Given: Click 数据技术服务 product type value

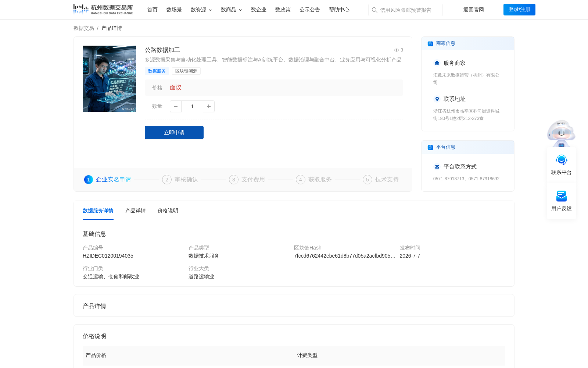Looking at the screenshot, I should pos(204,256).
